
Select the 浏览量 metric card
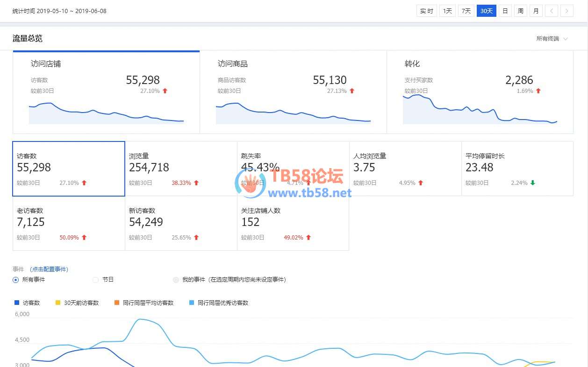[x=181, y=169]
